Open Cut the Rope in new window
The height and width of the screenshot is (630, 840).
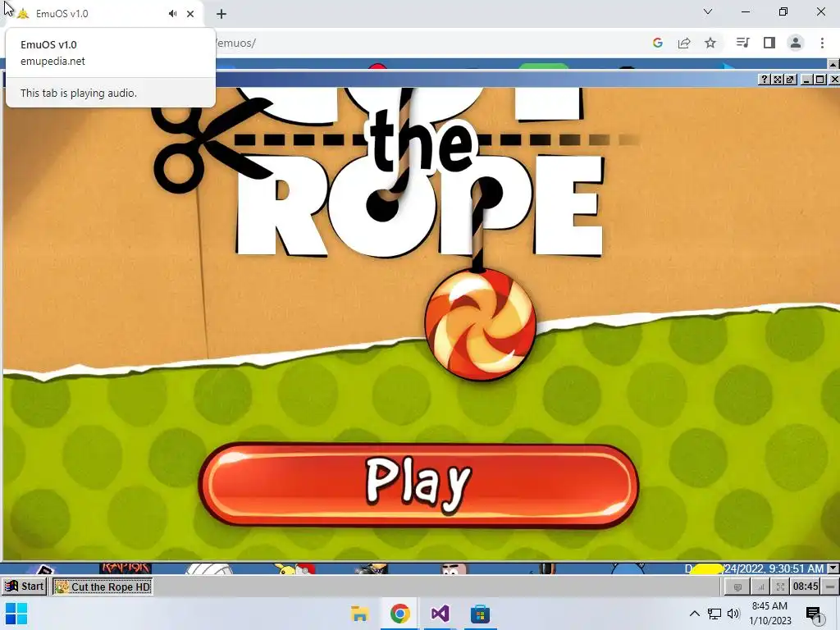790,80
